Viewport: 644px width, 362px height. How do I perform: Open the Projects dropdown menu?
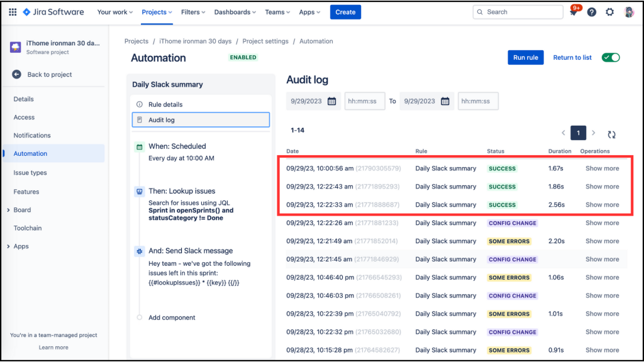[157, 13]
